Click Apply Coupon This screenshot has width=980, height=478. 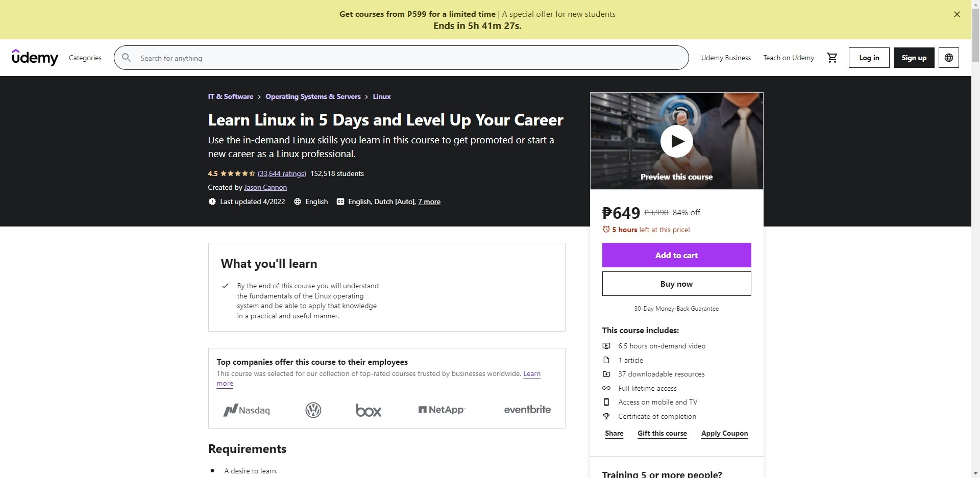(724, 433)
